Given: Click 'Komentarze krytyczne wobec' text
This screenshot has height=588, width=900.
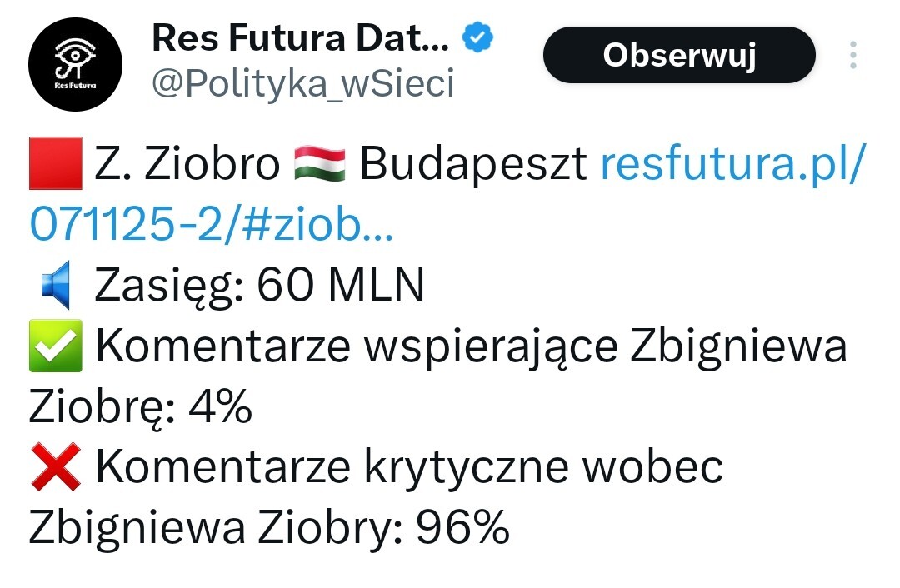Looking at the screenshot, I should [x=408, y=468].
